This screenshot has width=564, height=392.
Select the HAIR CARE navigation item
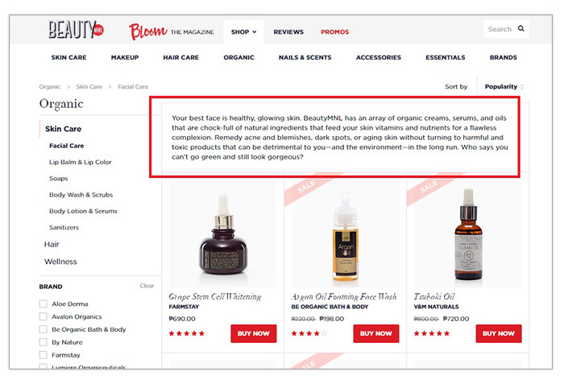(x=181, y=57)
